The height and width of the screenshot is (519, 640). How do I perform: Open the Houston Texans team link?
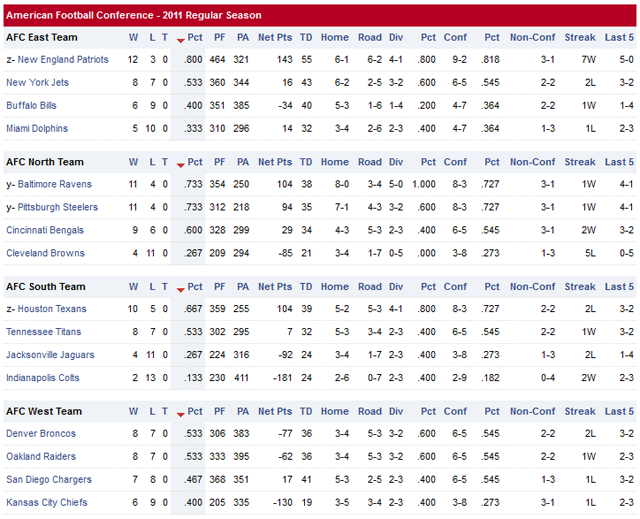tap(52, 309)
